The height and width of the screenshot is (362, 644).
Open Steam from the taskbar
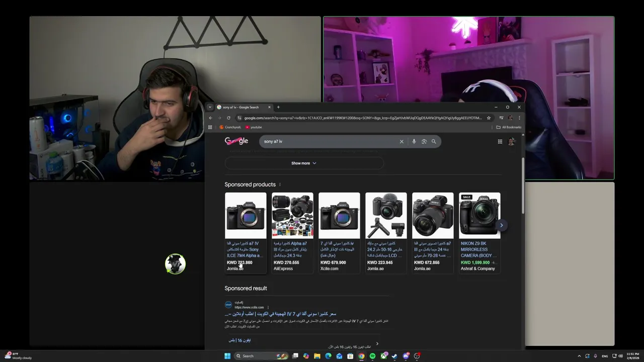coord(394,356)
